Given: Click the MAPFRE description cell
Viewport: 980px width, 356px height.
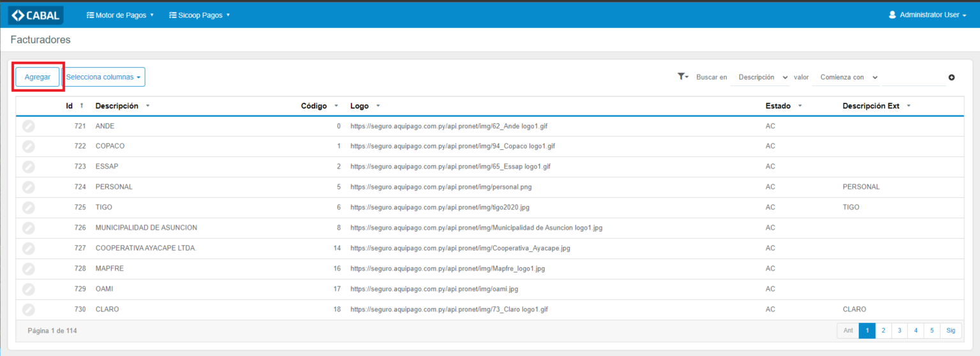Looking at the screenshot, I should pyautogui.click(x=110, y=269).
